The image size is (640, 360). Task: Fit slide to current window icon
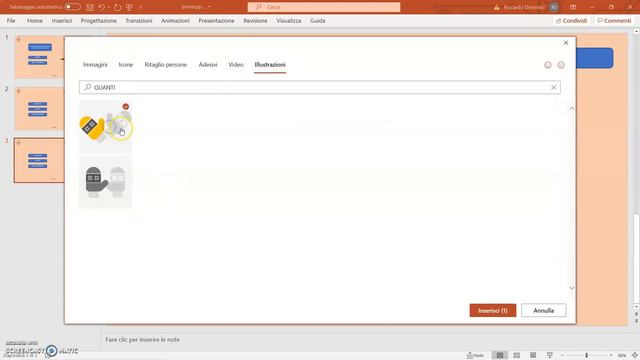click(635, 356)
